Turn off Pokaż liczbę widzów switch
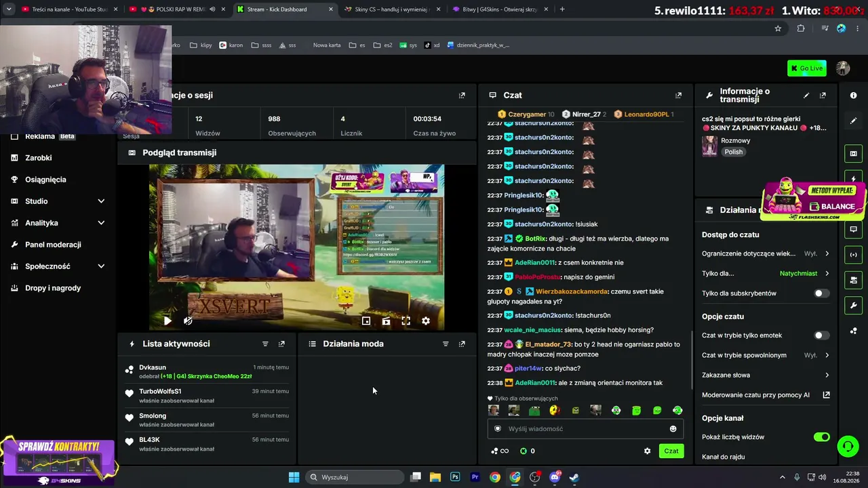Viewport: 868px width, 488px height. 821,437
